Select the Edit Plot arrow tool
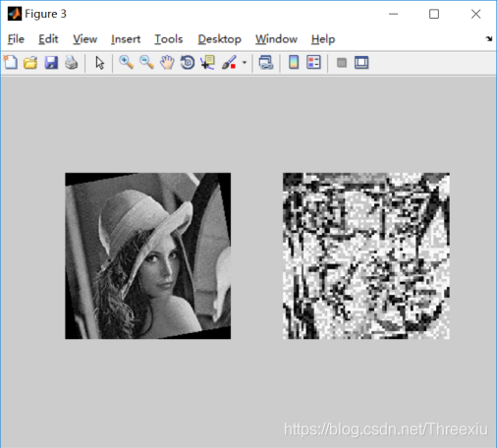497x448 pixels. 100,63
